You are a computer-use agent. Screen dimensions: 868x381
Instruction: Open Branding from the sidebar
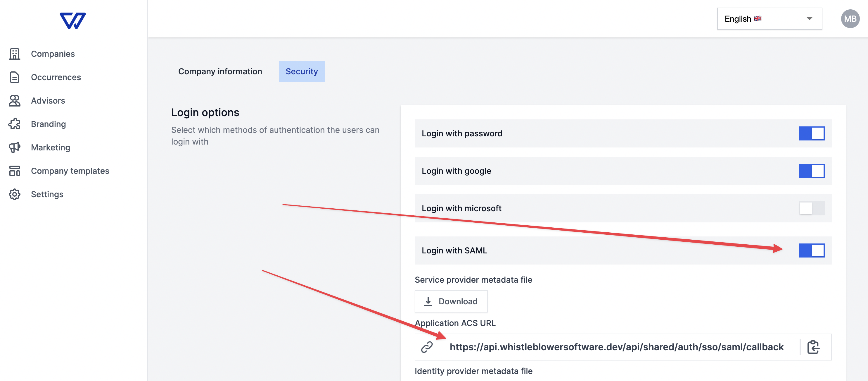coord(49,124)
